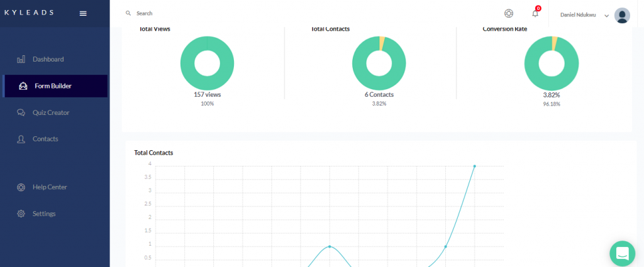The height and width of the screenshot is (267, 644).
Task: Select the yellow slice in Total Contacts chart
Action: point(382,43)
